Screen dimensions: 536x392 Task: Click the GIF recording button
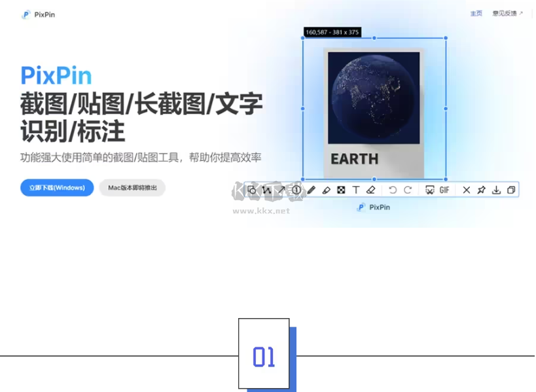coord(444,190)
